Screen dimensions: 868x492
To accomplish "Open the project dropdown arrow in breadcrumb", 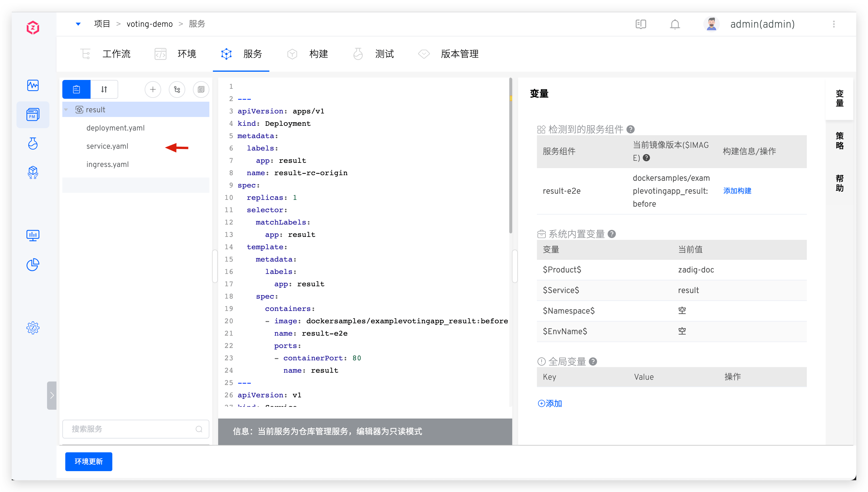I will (x=78, y=24).
